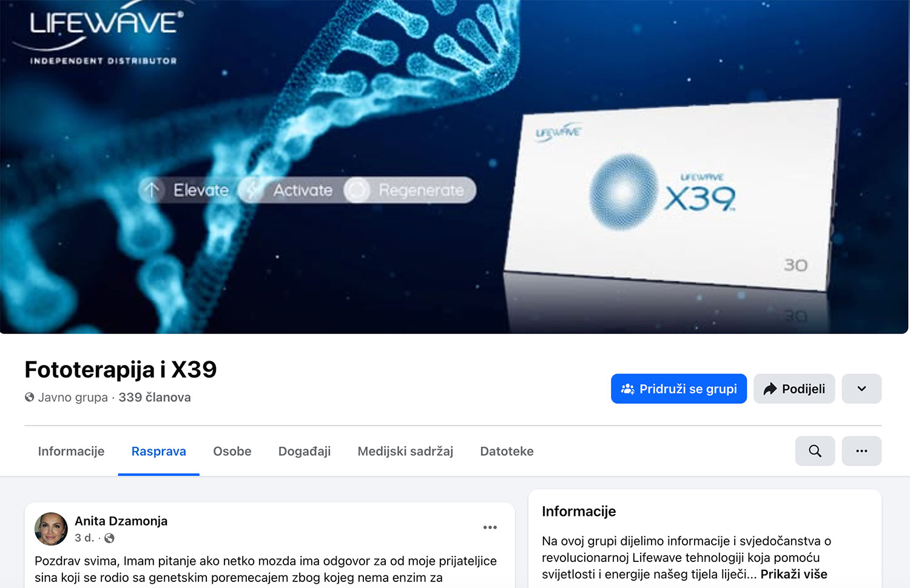Click the Podijeli share button
The image size is (910, 588).
[x=794, y=389]
